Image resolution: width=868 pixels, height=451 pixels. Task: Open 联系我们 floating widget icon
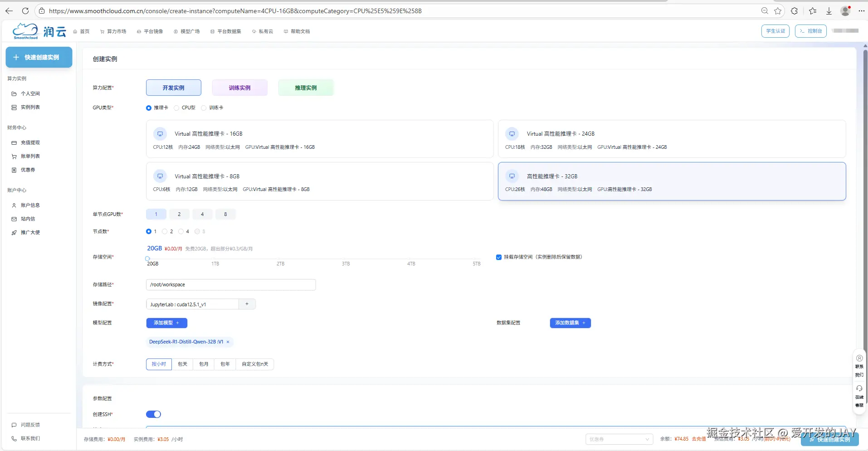tap(859, 358)
